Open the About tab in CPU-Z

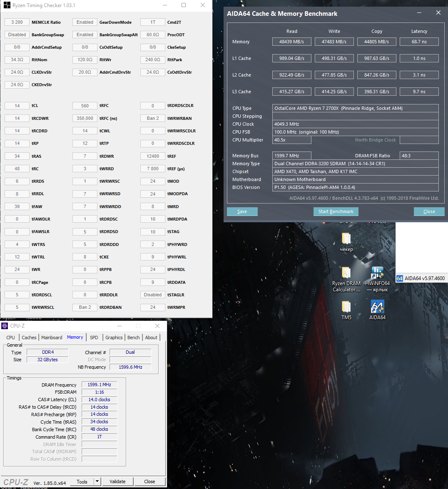click(x=151, y=338)
